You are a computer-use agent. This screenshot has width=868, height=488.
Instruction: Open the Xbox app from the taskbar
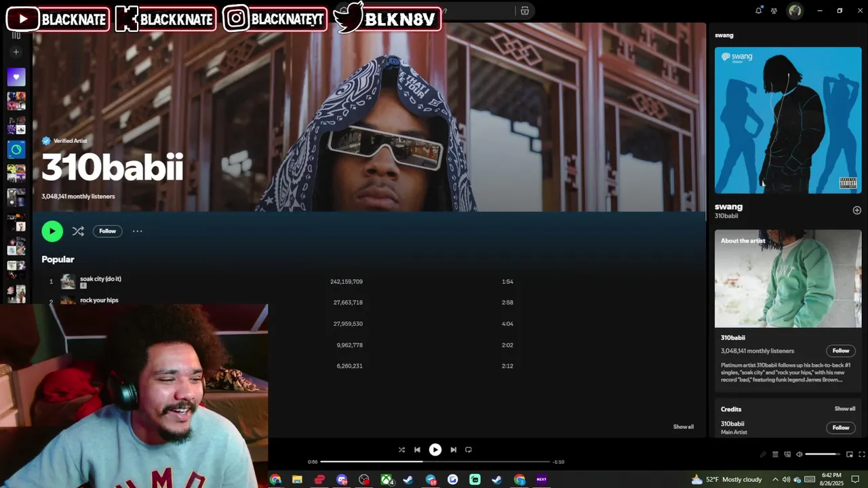coord(387,479)
